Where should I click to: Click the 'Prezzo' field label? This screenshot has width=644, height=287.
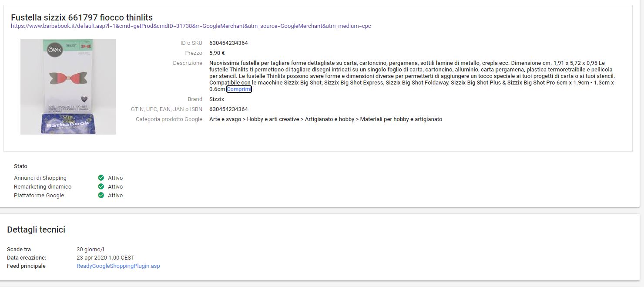pyautogui.click(x=194, y=53)
